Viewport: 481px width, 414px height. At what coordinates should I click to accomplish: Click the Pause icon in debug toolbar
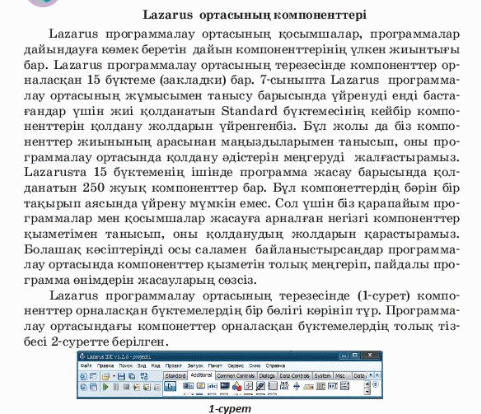(x=116, y=387)
